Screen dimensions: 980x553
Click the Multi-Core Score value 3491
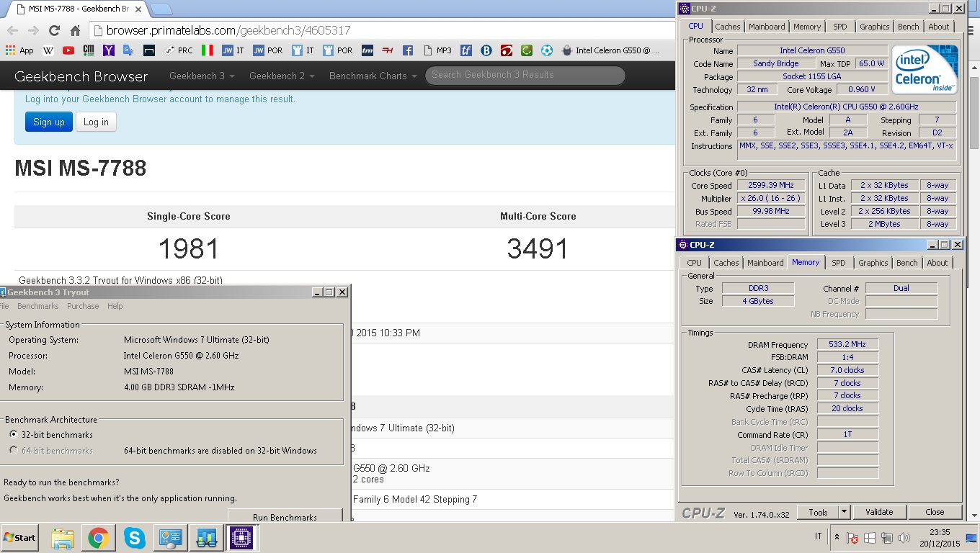tap(538, 248)
